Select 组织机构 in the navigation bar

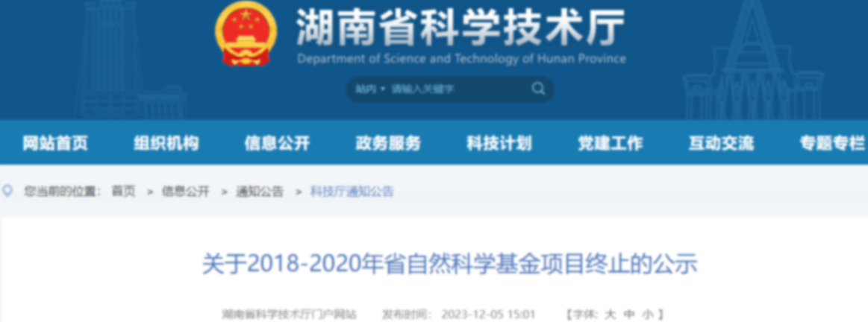(166, 143)
